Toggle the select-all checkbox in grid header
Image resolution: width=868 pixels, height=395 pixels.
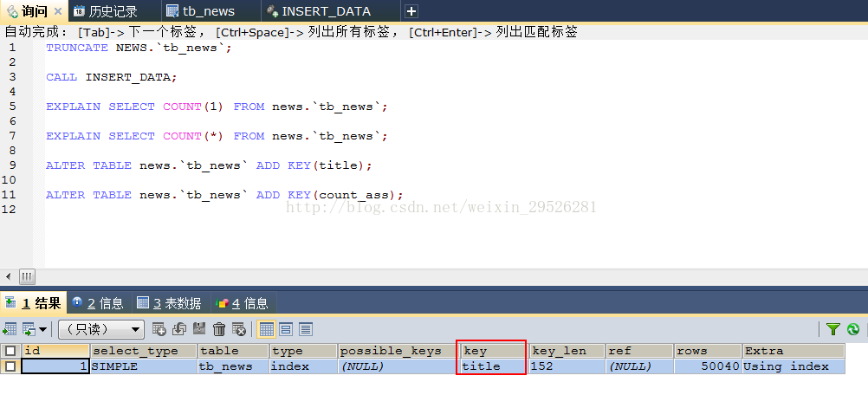coord(10,351)
